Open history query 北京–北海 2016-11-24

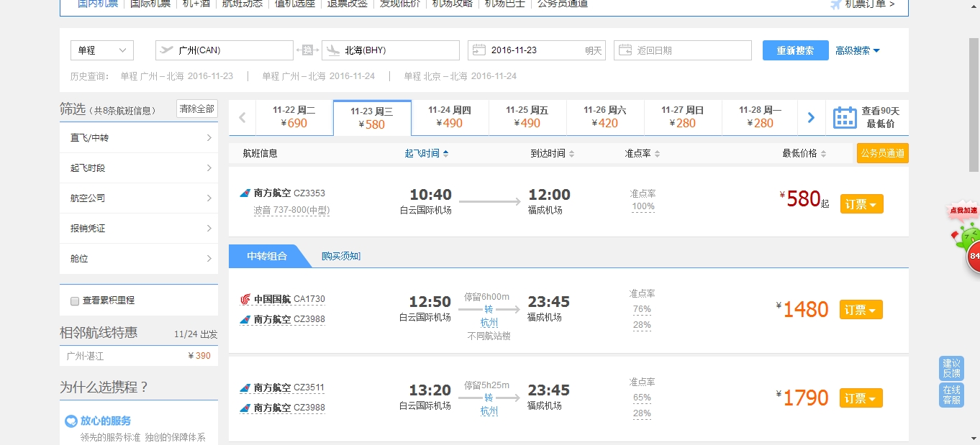tap(460, 76)
